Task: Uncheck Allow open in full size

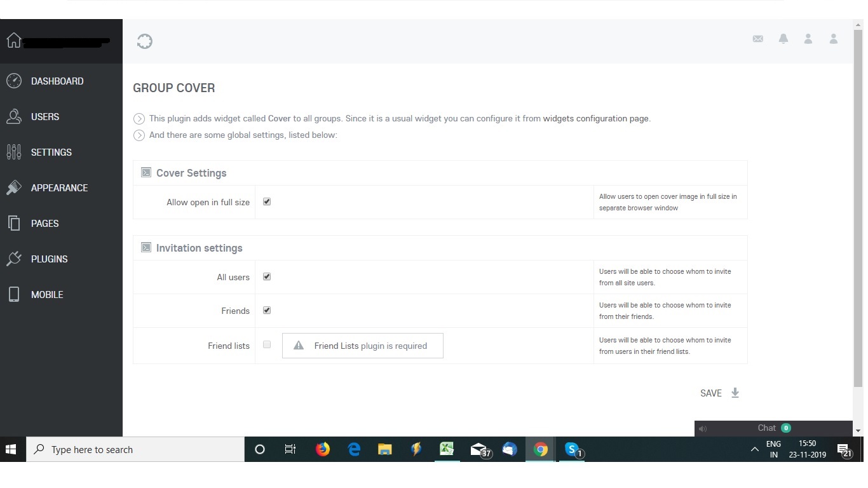Action: tap(267, 201)
